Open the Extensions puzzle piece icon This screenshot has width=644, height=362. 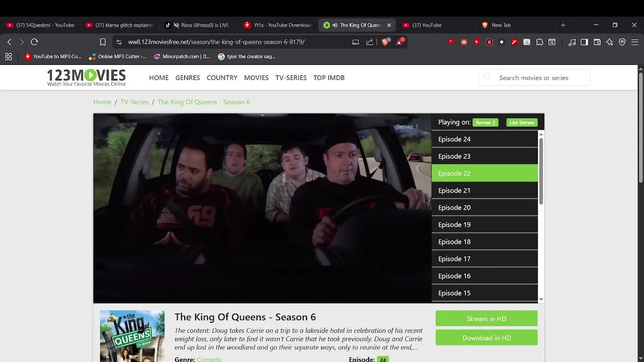point(540,42)
